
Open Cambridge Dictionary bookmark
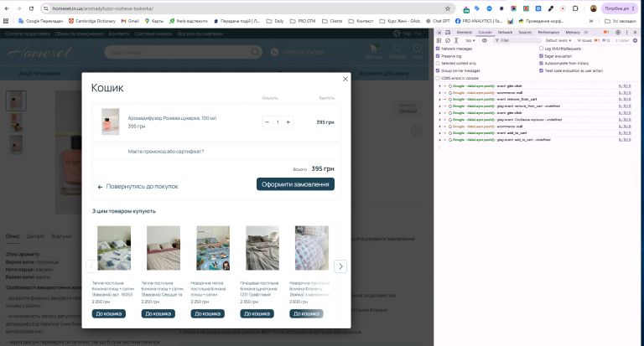(x=92, y=21)
